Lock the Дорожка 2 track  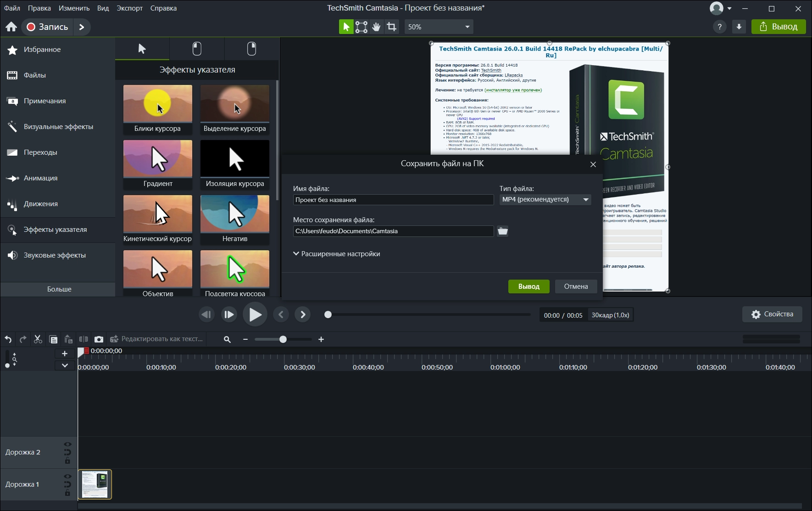67,461
